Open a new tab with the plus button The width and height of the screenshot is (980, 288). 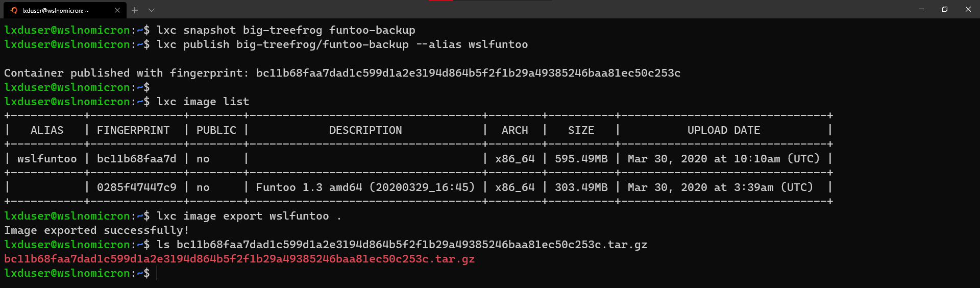135,10
